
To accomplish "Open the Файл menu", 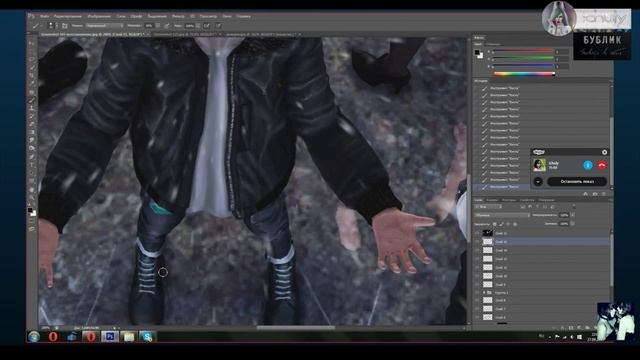I will tap(44, 16).
